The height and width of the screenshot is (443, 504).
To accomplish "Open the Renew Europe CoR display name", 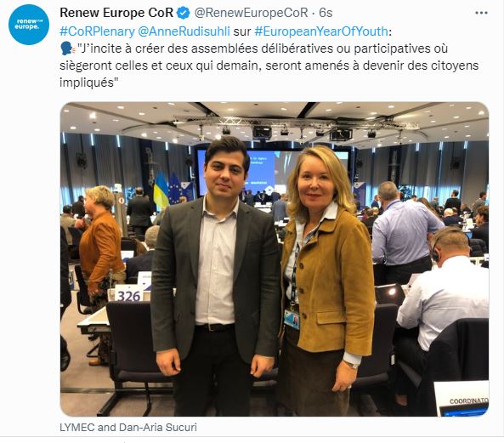I will point(116,13).
